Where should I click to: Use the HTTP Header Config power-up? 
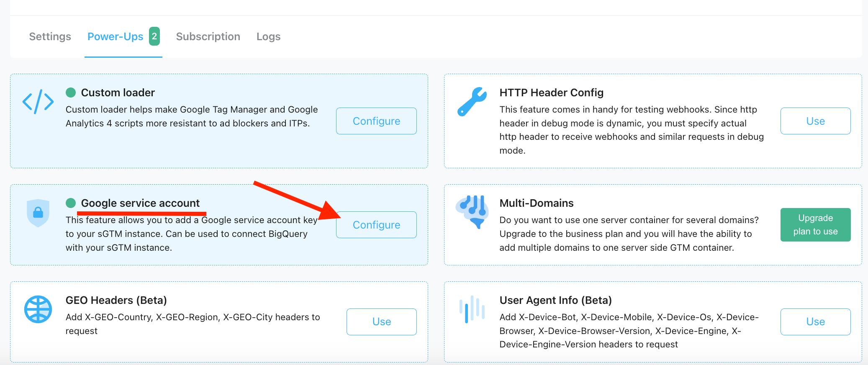pos(815,121)
